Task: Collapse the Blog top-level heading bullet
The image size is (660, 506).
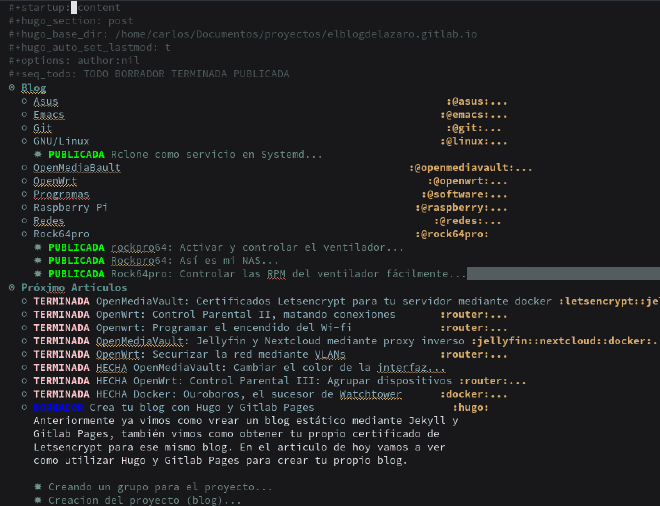Action: click(12, 88)
